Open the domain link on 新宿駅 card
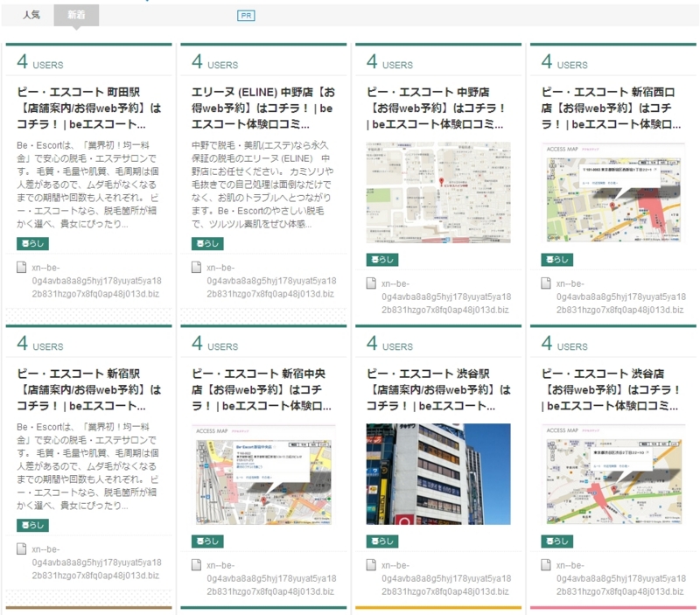Image resolution: width=700 pixels, height=615 pixels. [96, 563]
